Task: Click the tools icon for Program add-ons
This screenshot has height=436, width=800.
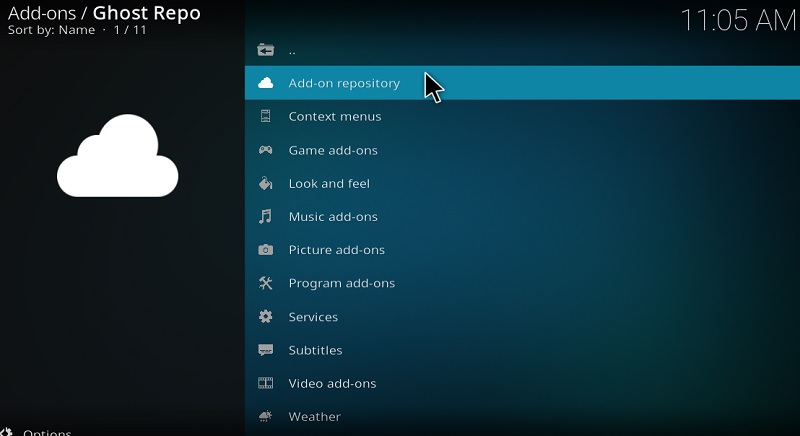Action: pyautogui.click(x=265, y=283)
